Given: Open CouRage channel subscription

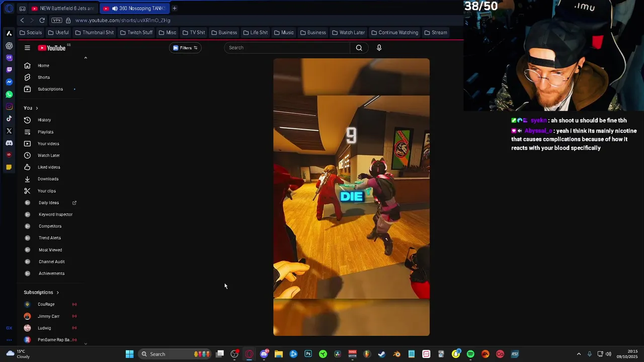Looking at the screenshot, I should point(46,304).
